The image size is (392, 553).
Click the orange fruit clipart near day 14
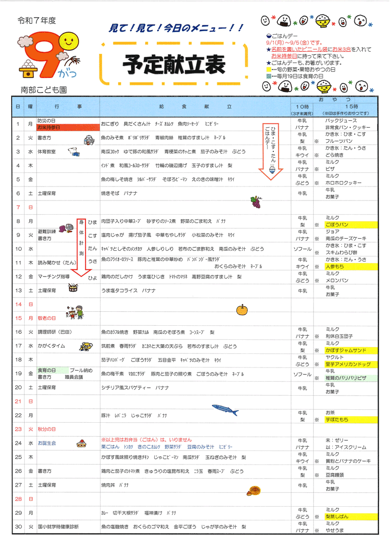point(242,310)
